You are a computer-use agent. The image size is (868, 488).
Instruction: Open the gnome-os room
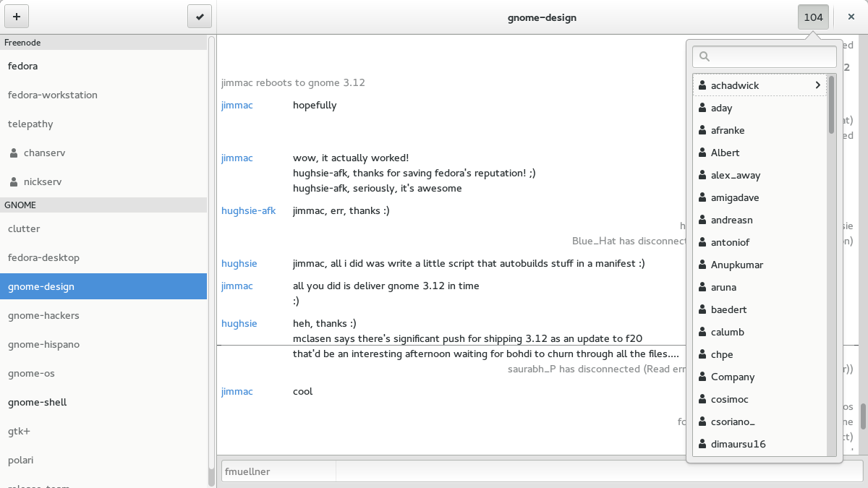(103, 373)
